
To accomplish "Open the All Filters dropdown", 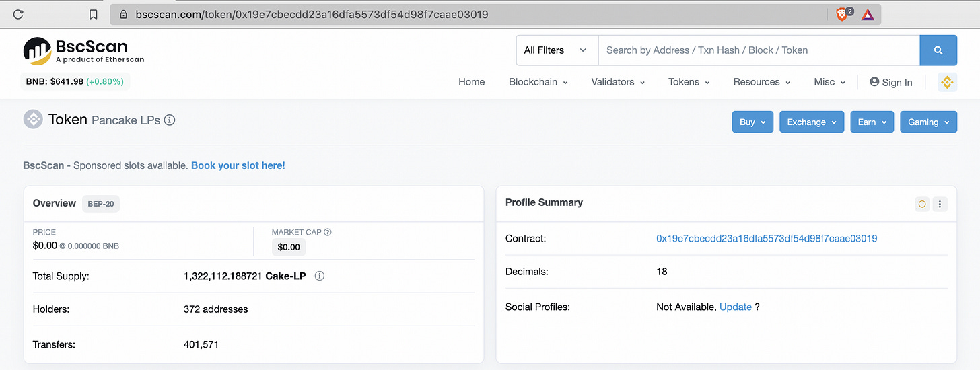I will [557, 50].
